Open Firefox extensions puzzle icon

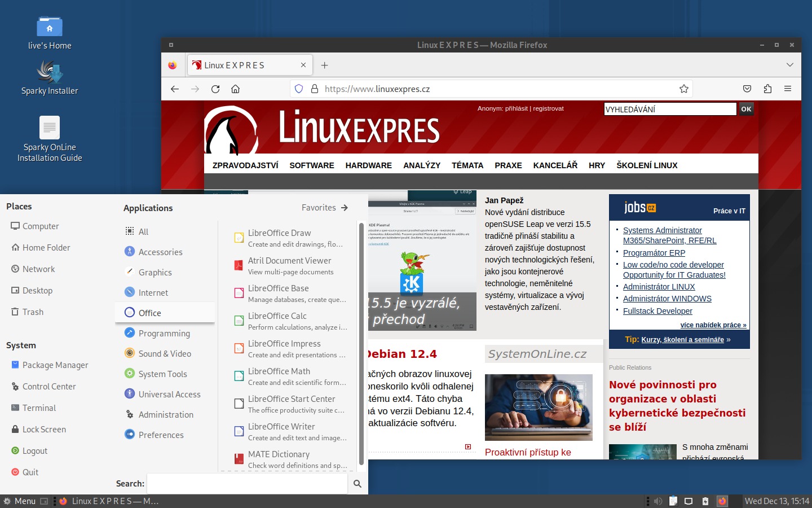click(767, 89)
